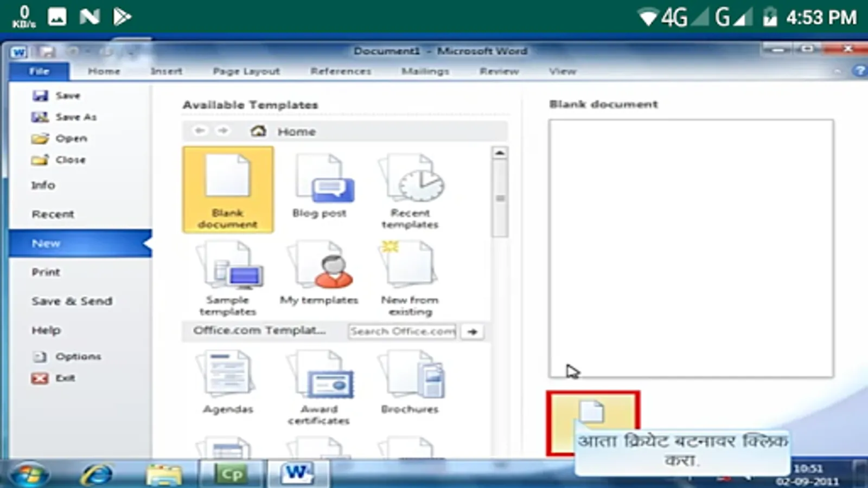This screenshot has height=488, width=868.
Task: Switch to the Insert ribbon tab
Action: (x=167, y=71)
